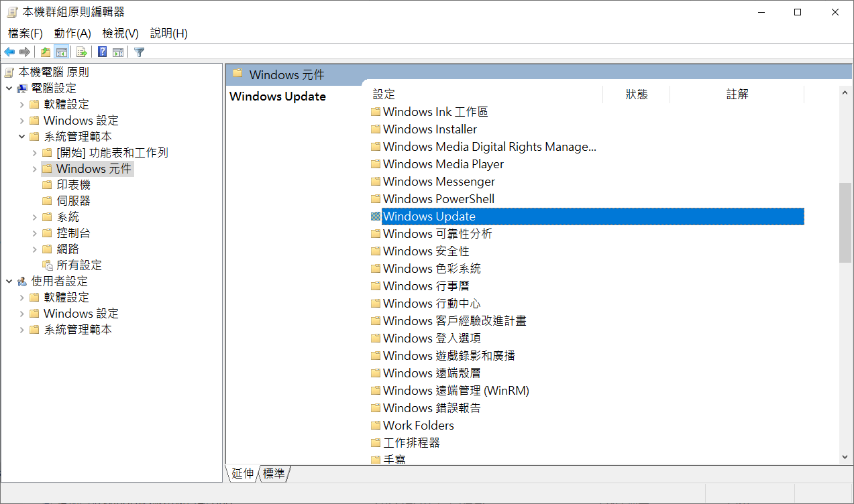Switch to the 標準 tab
The height and width of the screenshot is (504, 854).
274,474
